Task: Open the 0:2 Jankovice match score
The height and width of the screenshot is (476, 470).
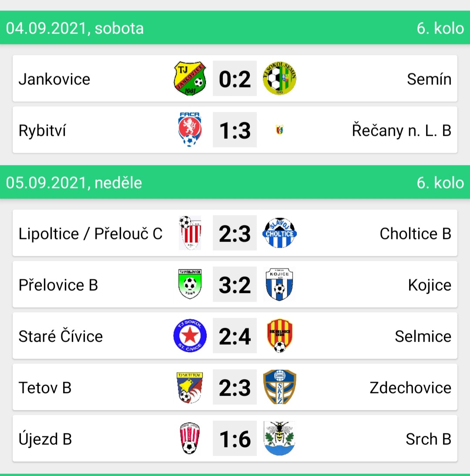Action: pos(235,79)
